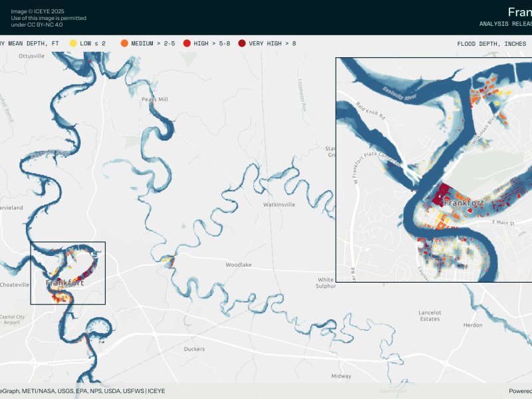
Task: Select the dark red VERY HIGH legend dot
Action: click(x=241, y=43)
